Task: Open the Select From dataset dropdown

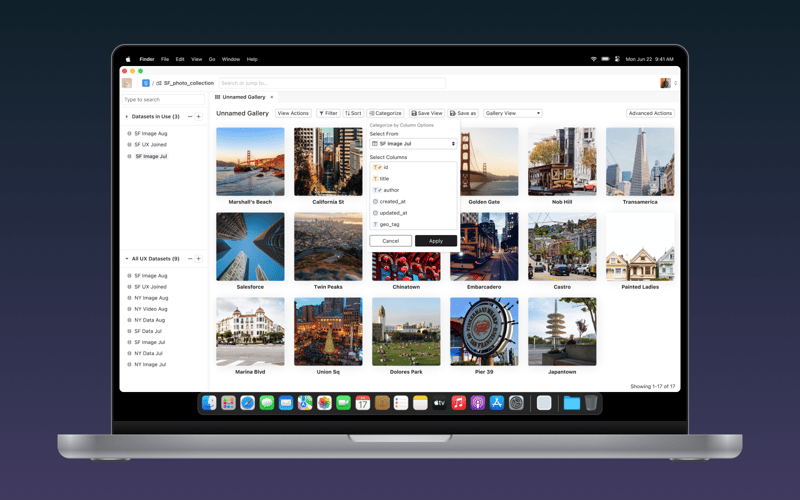Action: click(x=413, y=144)
